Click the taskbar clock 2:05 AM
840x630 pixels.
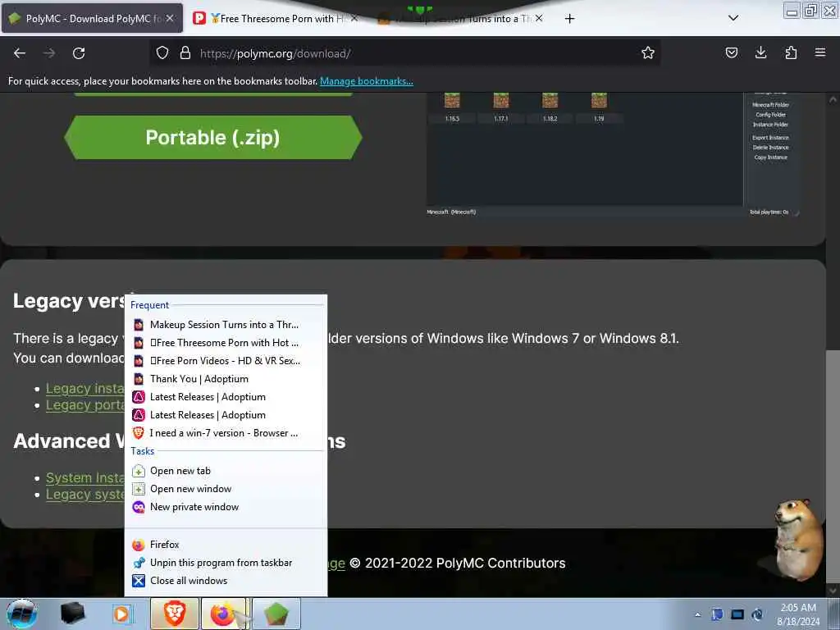(x=798, y=614)
